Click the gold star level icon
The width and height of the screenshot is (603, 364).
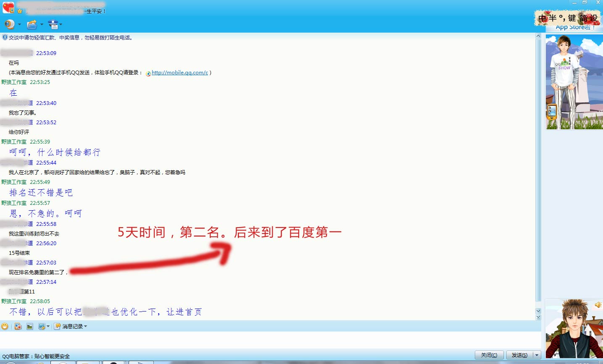tap(20, 11)
